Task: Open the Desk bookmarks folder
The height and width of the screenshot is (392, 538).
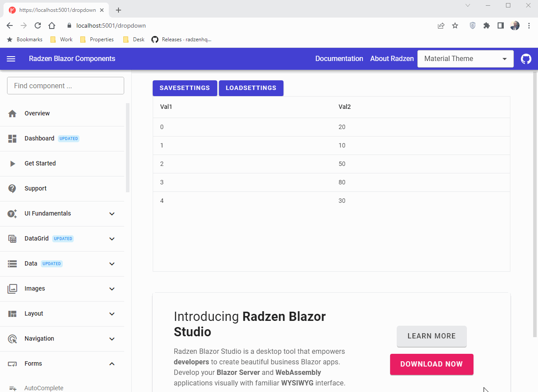Action: pos(134,40)
